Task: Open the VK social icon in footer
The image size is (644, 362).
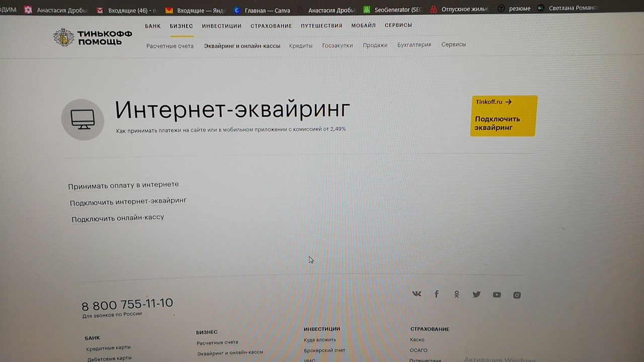Action: click(x=417, y=294)
